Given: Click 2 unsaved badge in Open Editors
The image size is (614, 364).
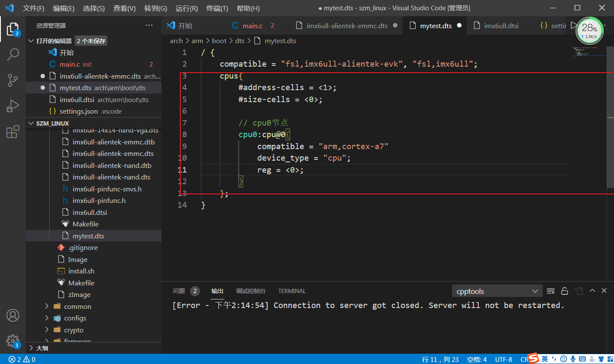Looking at the screenshot, I should click(x=91, y=41).
